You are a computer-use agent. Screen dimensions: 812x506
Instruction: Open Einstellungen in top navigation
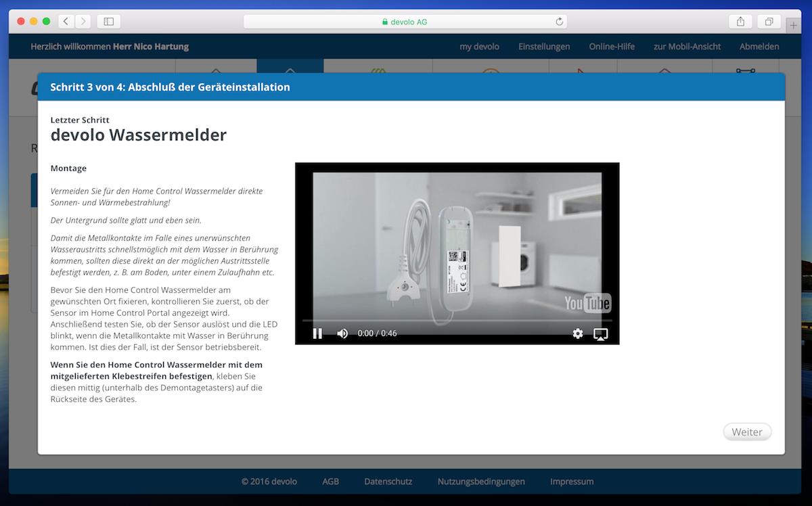coord(544,47)
